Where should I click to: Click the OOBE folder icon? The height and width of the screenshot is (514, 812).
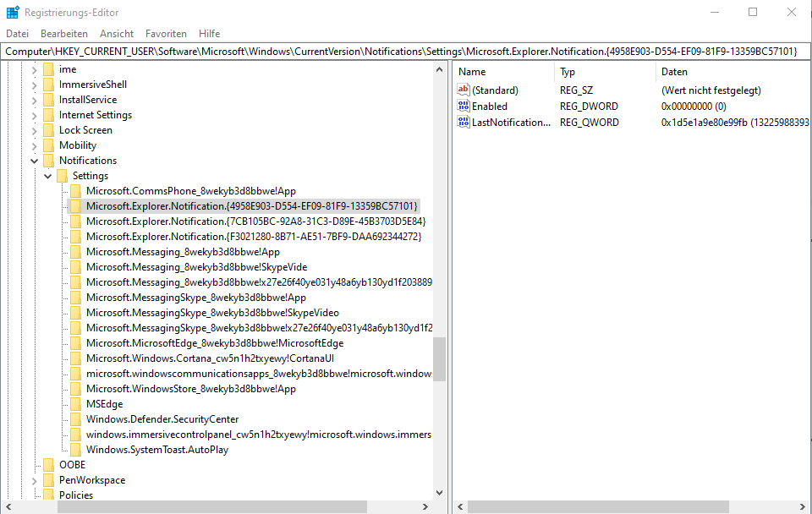pyautogui.click(x=49, y=465)
